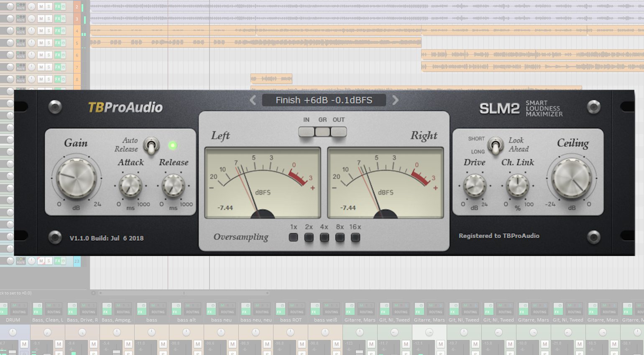Click the FX button on track 23

pyautogui.click(x=58, y=261)
